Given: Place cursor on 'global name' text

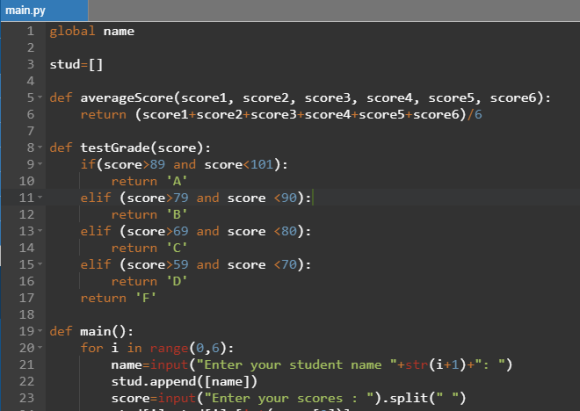Looking at the screenshot, I should [x=92, y=31].
